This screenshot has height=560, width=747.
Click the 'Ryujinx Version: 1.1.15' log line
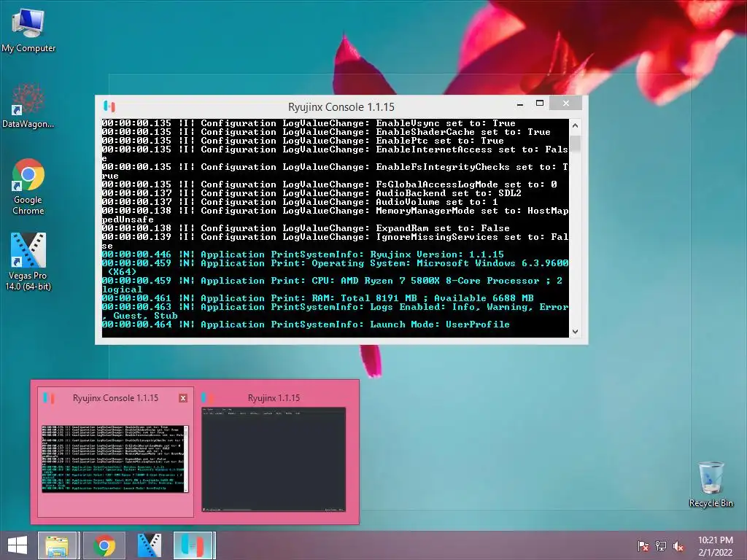(303, 254)
